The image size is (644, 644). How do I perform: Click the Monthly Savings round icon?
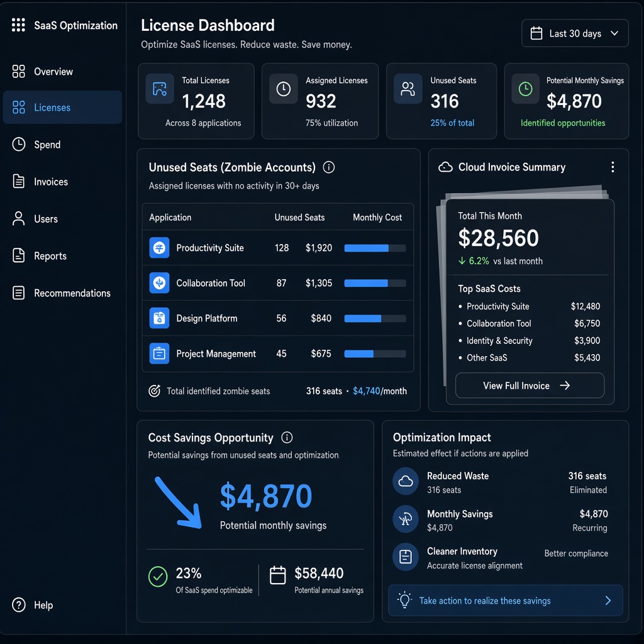click(x=406, y=519)
